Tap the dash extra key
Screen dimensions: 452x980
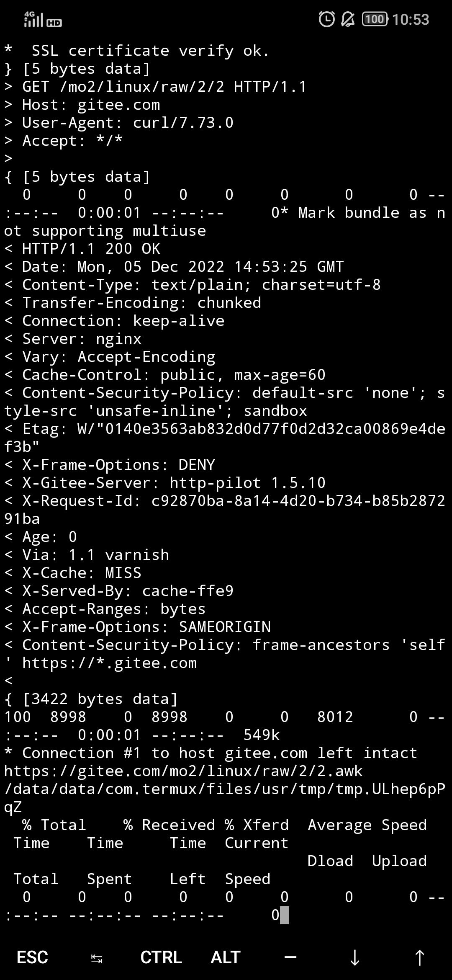(290, 957)
